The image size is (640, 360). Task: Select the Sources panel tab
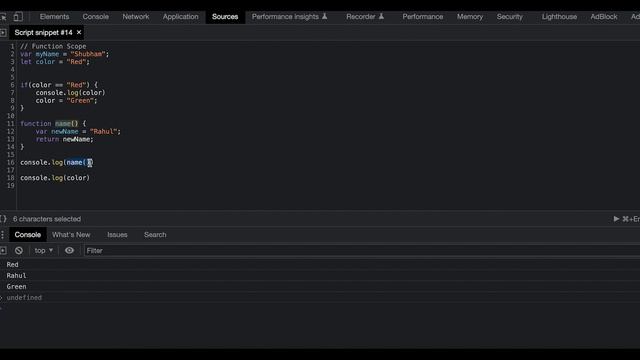pyautogui.click(x=225, y=17)
